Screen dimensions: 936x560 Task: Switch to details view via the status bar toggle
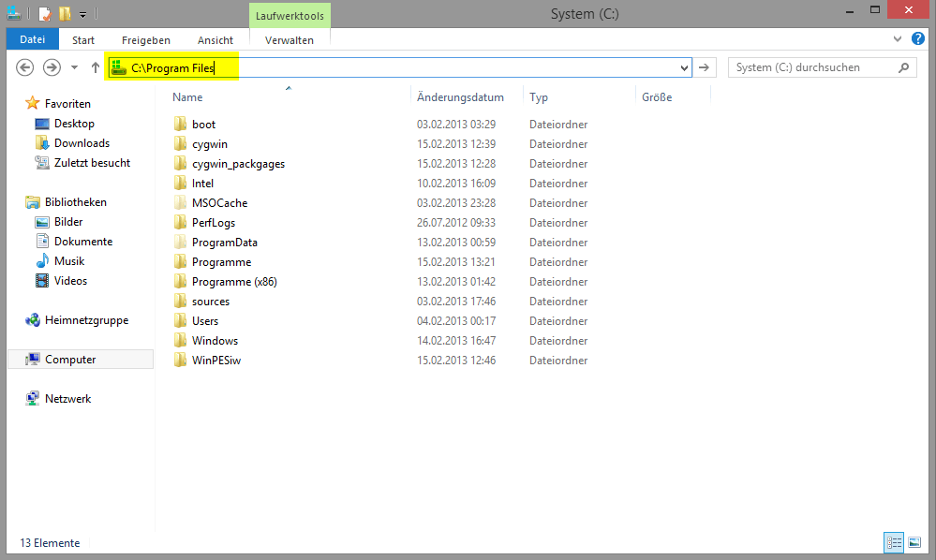pos(893,542)
